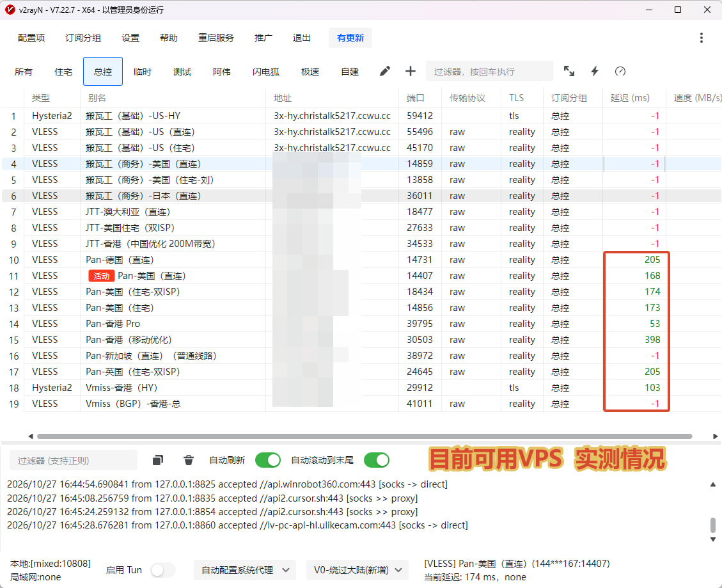
Task: Sort by the 别名 column header
Action: click(x=173, y=98)
